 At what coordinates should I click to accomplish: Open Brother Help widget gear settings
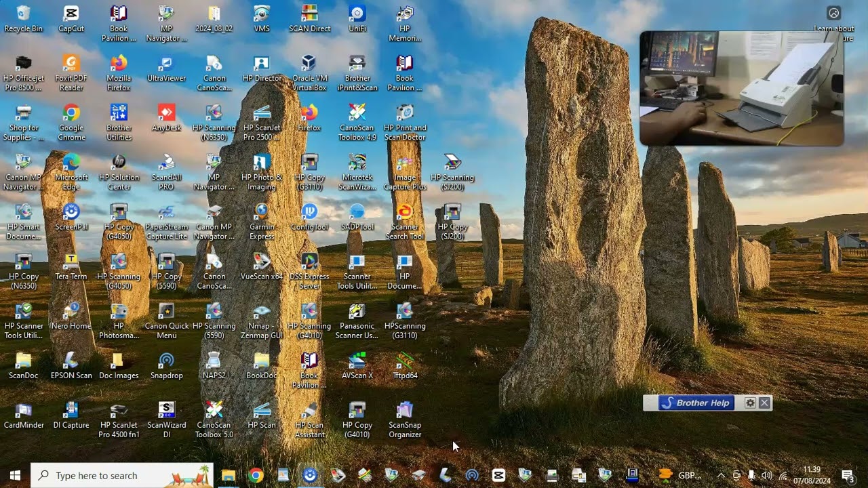click(750, 403)
